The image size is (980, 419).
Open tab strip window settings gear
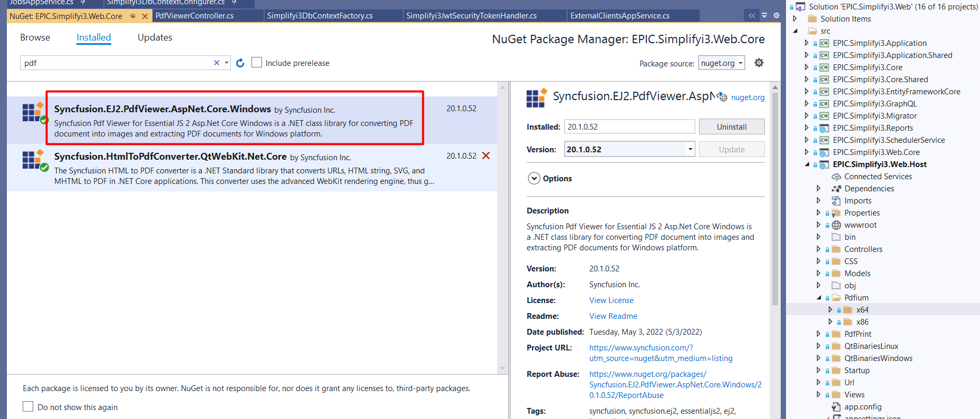(777, 16)
